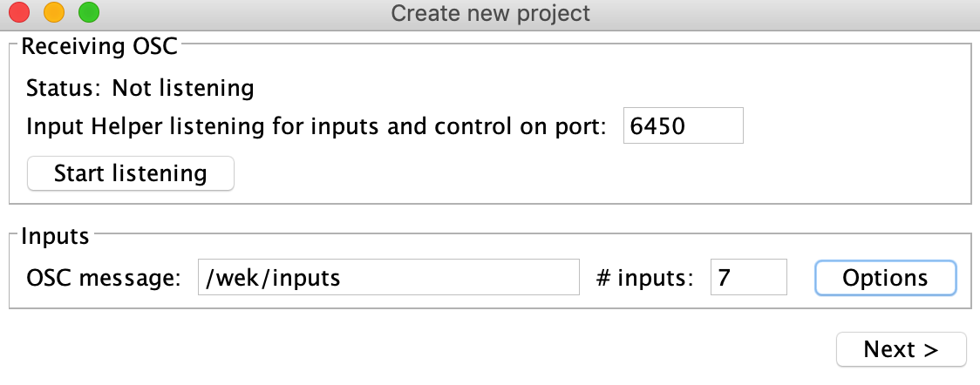The width and height of the screenshot is (980, 385).
Task: Click the 'Not listening' status text
Action: 183,88
